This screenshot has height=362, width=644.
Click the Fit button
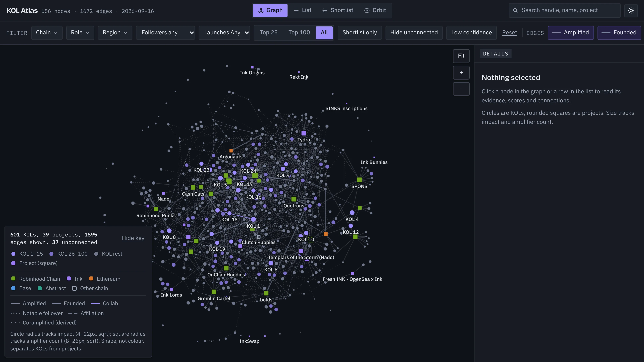tap(461, 56)
